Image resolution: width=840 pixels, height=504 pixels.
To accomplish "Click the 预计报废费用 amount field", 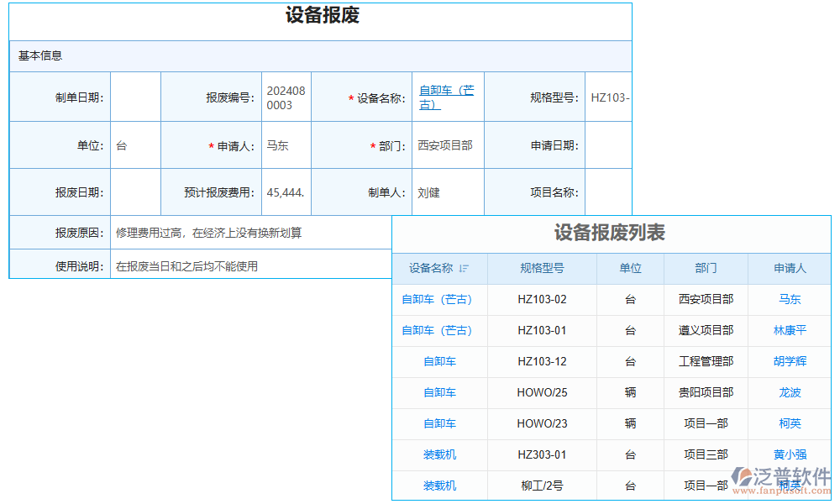I will point(286,192).
